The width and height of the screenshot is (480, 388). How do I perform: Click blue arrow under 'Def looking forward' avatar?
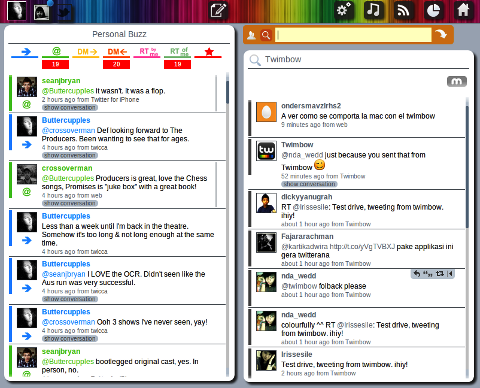click(x=27, y=145)
